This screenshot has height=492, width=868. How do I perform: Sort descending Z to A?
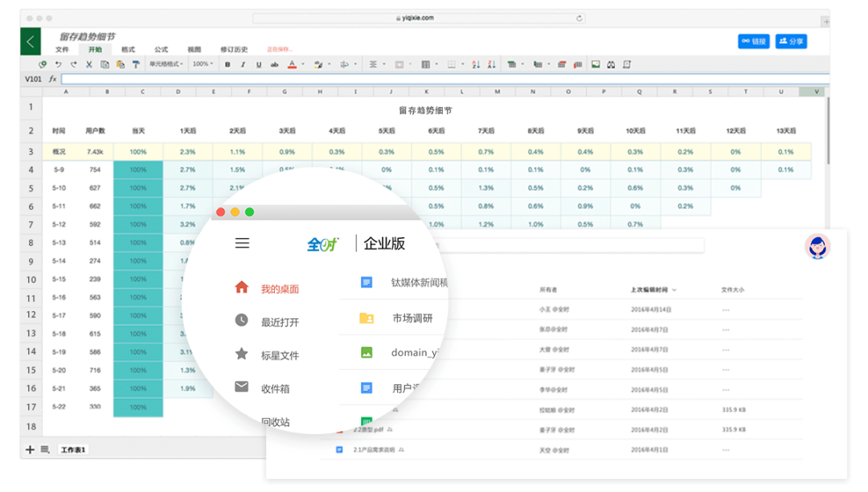[491, 65]
